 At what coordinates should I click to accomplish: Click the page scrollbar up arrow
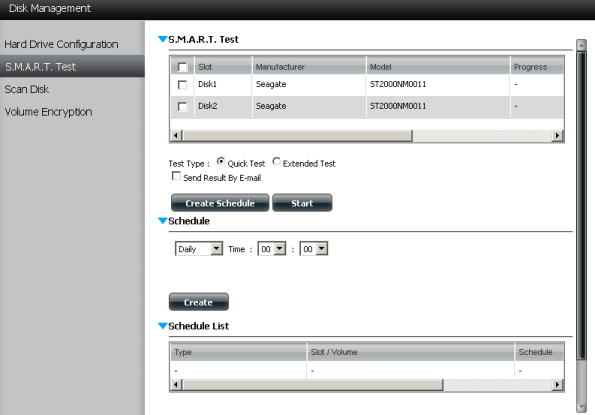coord(581,45)
